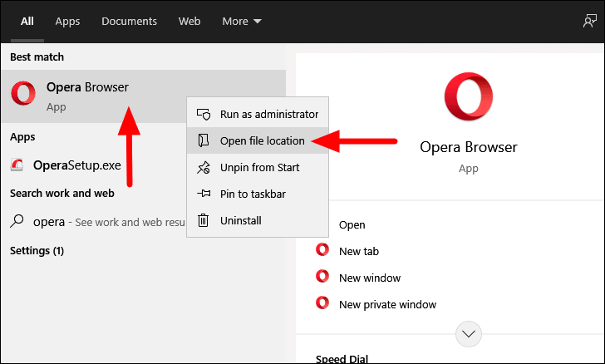This screenshot has height=364, width=605.
Task: Choose Unpin from Start
Action: click(258, 168)
